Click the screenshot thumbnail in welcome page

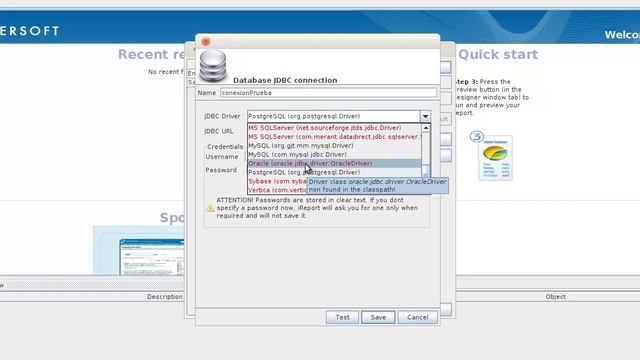tap(152, 257)
